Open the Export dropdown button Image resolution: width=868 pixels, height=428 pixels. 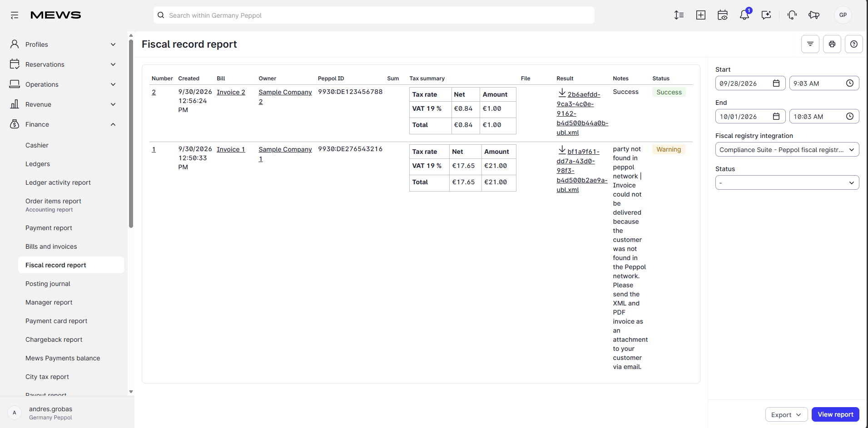(x=786, y=414)
